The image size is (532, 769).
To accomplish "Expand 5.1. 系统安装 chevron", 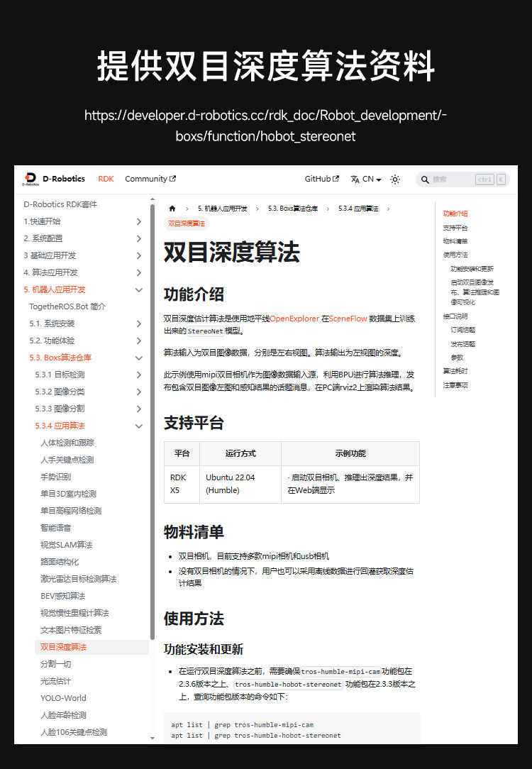I will point(139,323).
